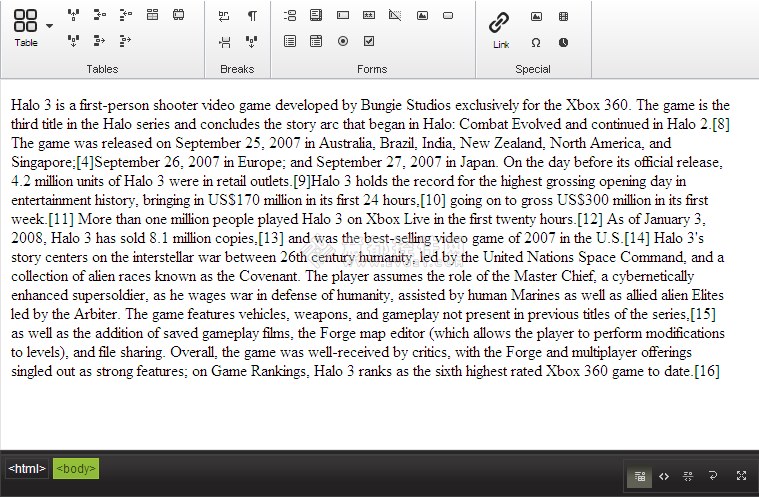Click the Link chain button

(x=500, y=30)
